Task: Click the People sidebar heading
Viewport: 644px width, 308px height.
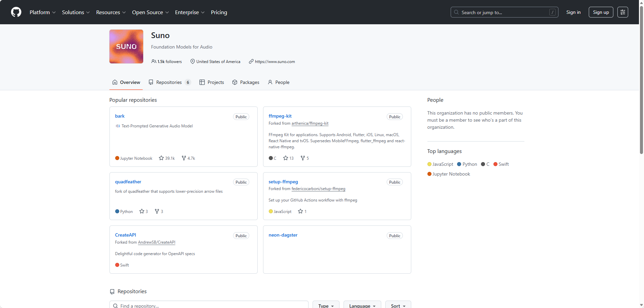Action: click(x=435, y=100)
